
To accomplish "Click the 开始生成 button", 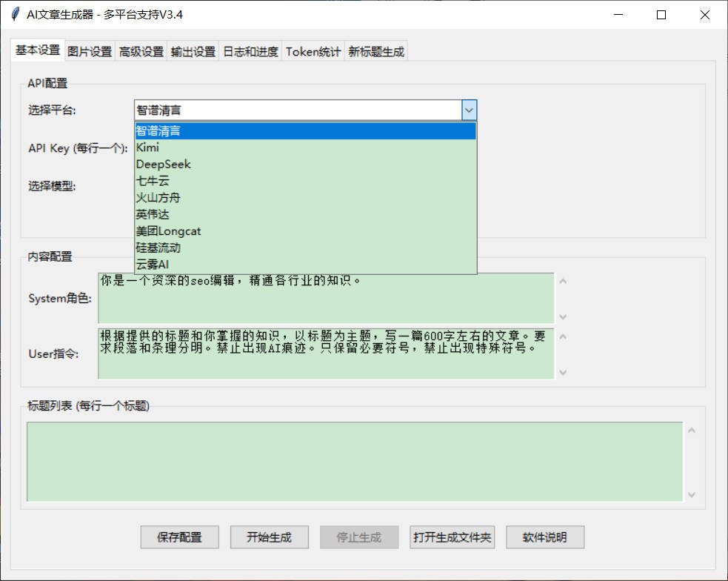I will tap(270, 537).
